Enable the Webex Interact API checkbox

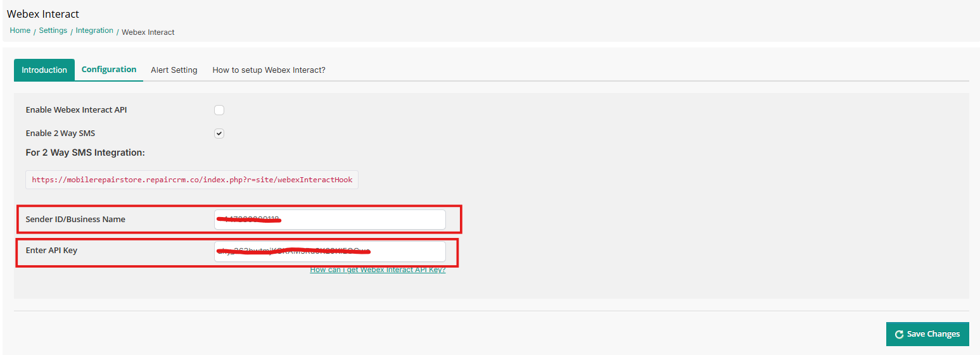(219, 110)
